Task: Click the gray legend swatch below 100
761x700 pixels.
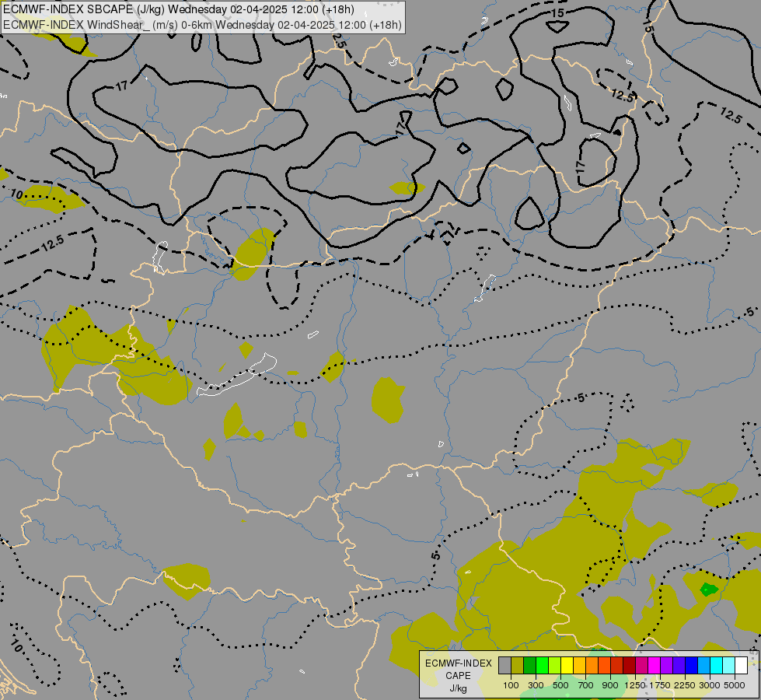Action: (504, 665)
